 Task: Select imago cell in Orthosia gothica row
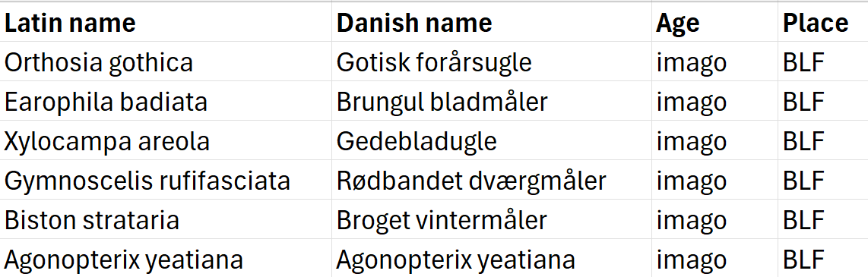point(714,62)
